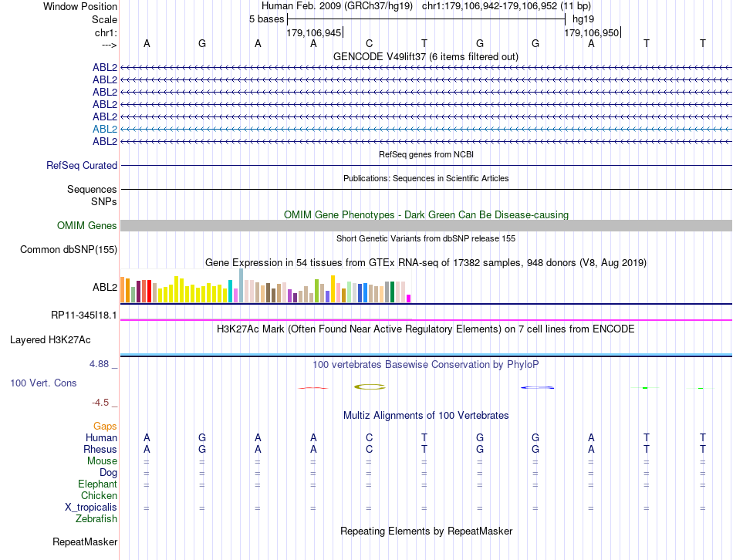Click the RP11-345I18.1 label

(84, 315)
